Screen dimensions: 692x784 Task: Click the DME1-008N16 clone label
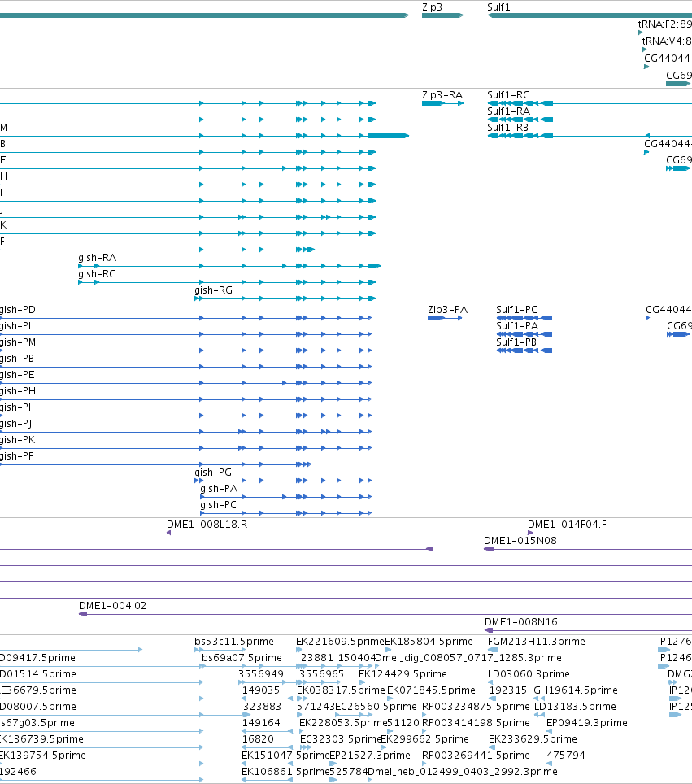(521, 622)
